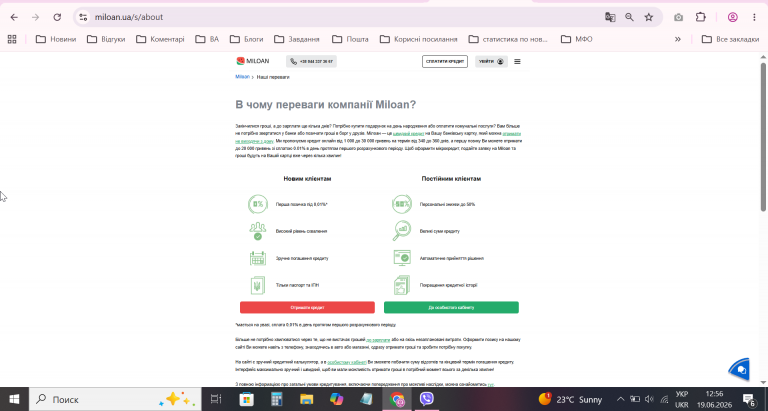Click the monitor automatic decision icon
Image resolution: width=768 pixels, height=411 pixels.
[x=402, y=258]
